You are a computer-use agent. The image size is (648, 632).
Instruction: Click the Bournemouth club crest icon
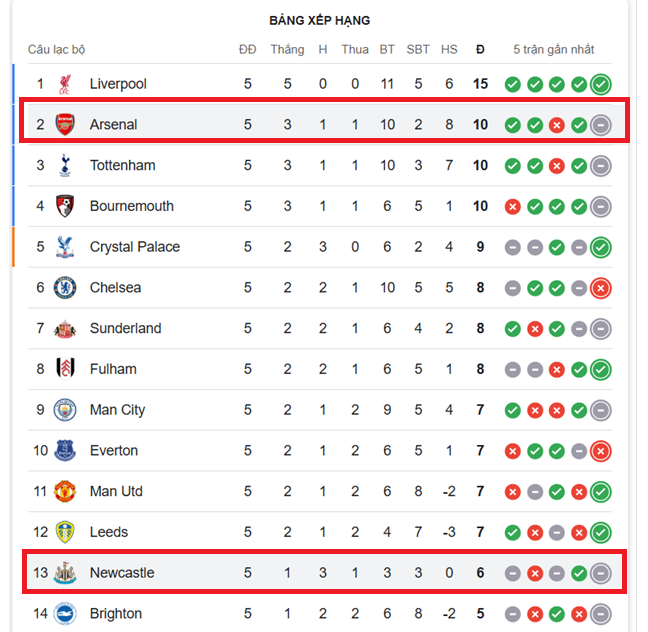click(x=66, y=206)
